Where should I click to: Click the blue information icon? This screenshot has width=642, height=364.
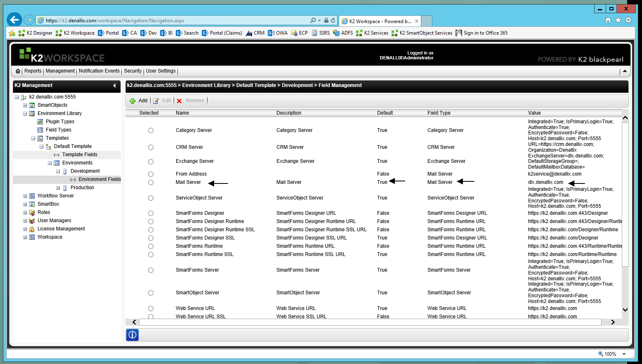click(132, 335)
